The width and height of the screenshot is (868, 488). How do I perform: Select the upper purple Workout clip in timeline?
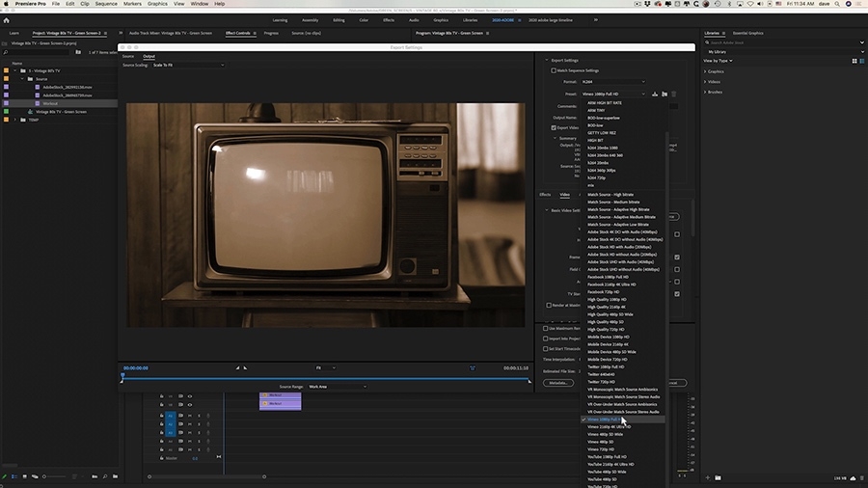click(280, 395)
